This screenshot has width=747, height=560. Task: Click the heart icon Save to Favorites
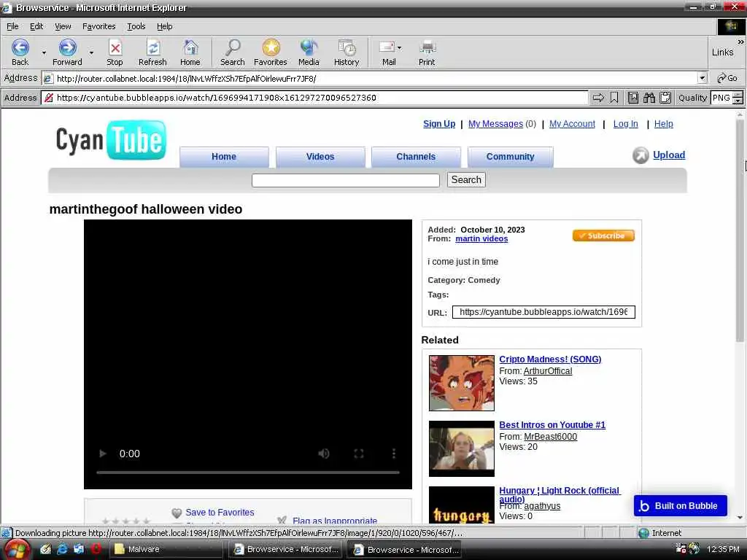(177, 513)
